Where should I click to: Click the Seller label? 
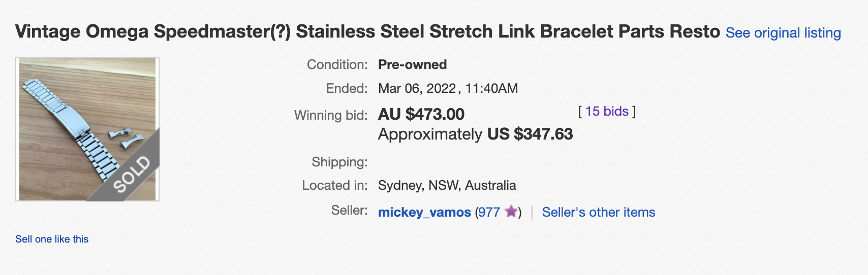349,210
